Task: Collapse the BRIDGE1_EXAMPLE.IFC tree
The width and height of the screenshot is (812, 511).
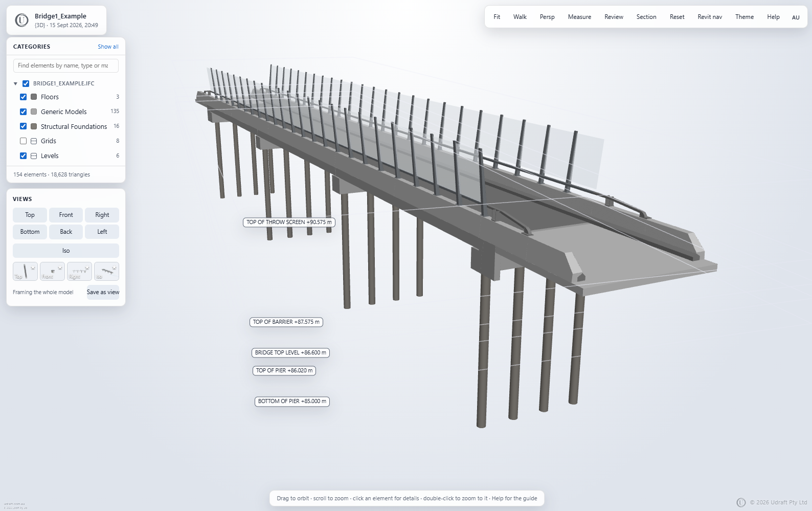Action: pos(15,83)
